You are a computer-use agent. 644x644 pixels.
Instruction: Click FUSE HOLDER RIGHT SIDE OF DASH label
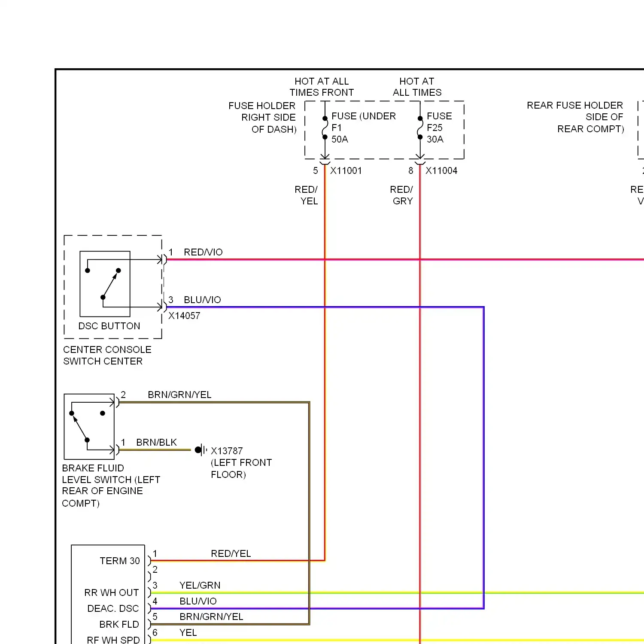(x=262, y=117)
